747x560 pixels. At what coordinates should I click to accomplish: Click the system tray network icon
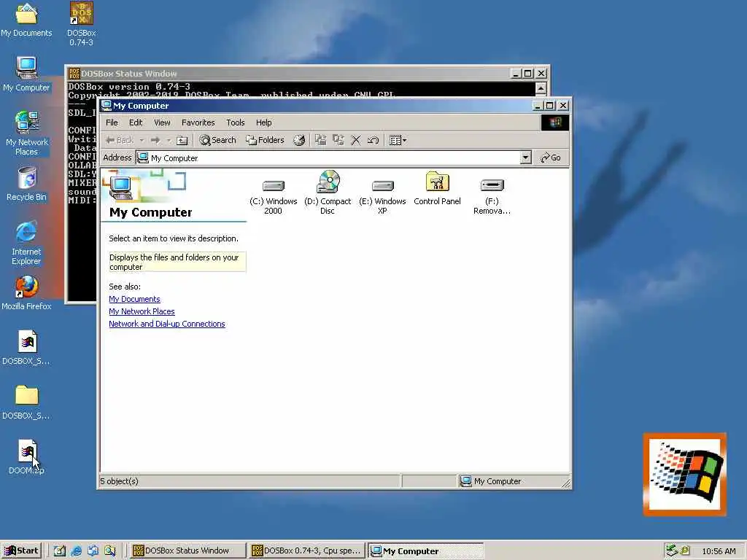672,551
